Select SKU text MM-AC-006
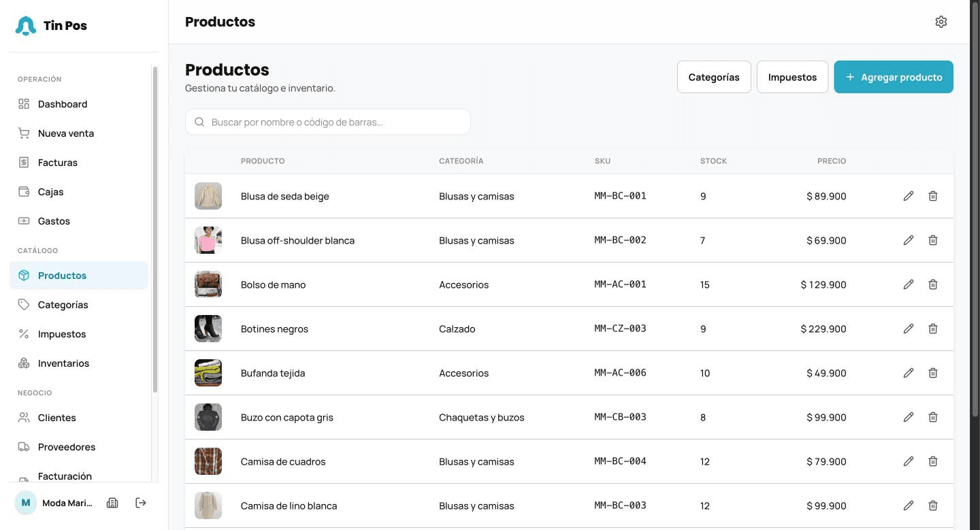 620,373
